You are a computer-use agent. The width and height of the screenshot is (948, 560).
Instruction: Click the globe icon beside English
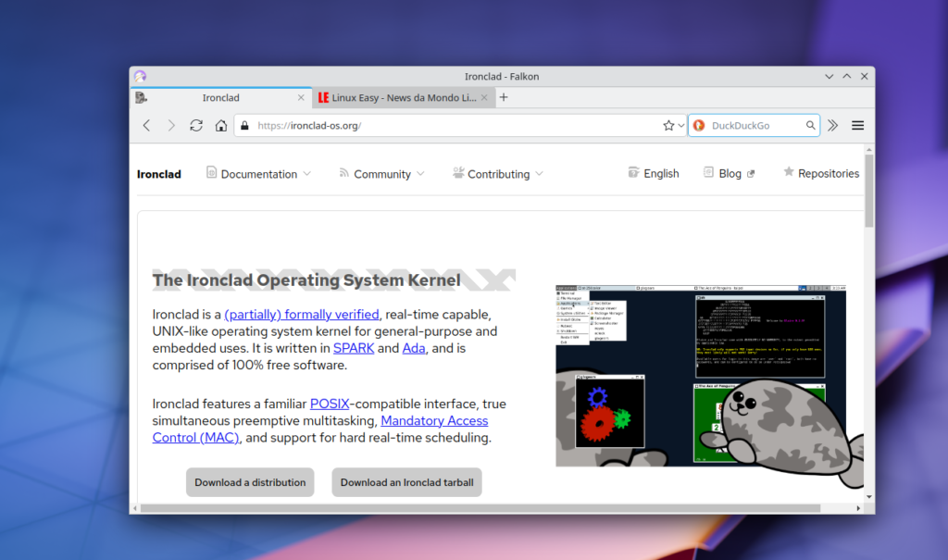[634, 173]
